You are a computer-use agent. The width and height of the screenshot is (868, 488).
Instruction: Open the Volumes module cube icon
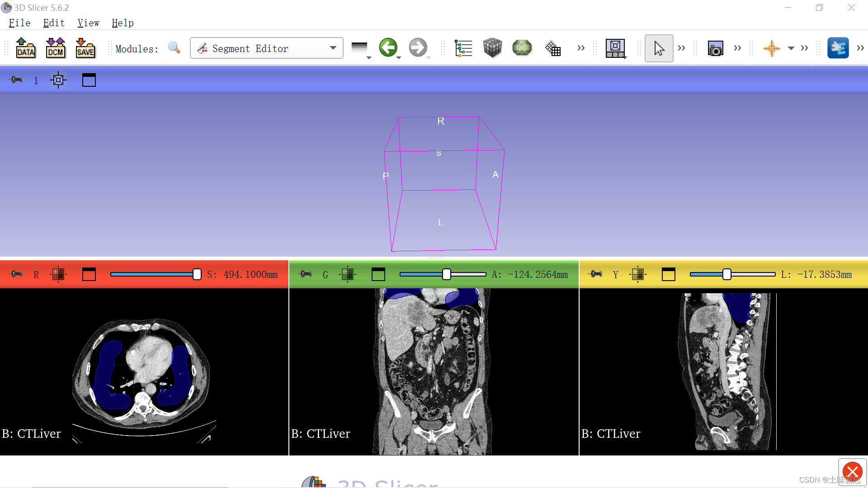(493, 48)
